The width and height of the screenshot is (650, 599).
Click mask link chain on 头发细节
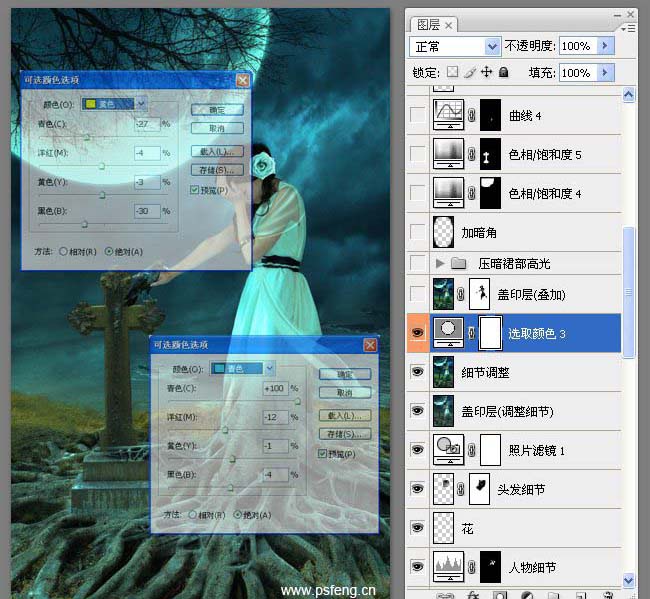point(461,489)
